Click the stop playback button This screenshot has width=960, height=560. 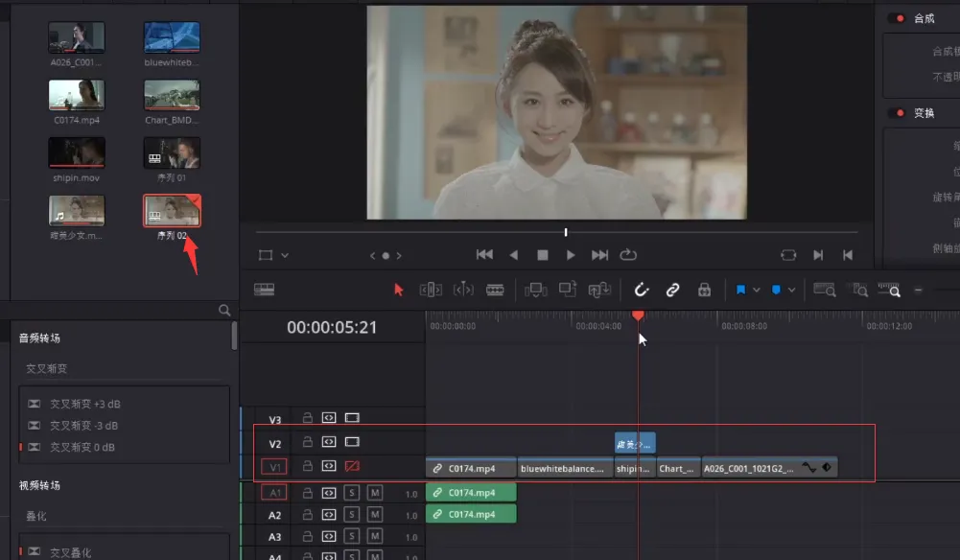pyautogui.click(x=542, y=255)
